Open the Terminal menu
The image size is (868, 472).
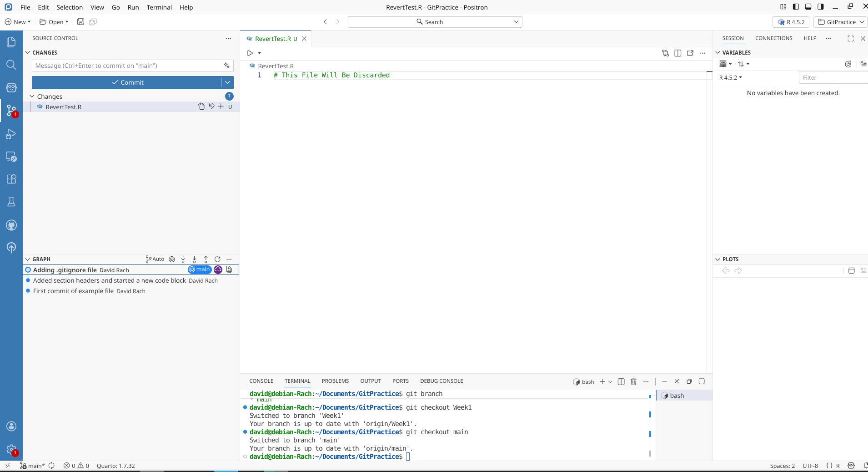(159, 7)
